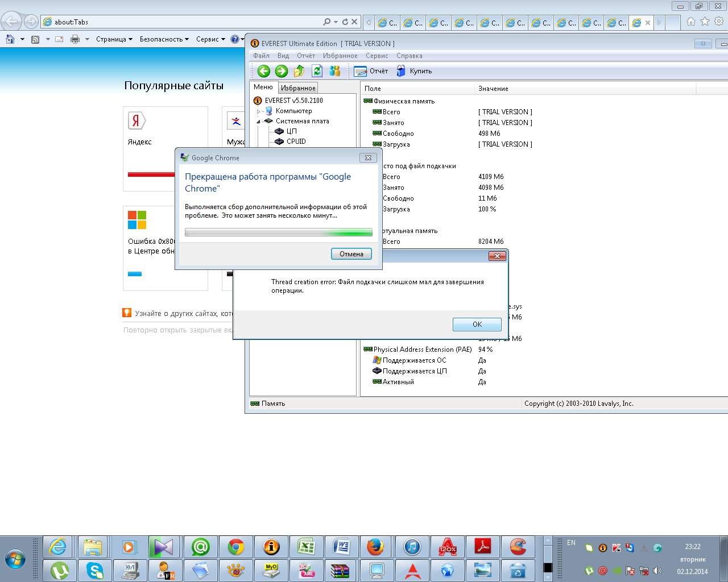Click the home icon in IE command bar
Image resolution: width=728 pixels, height=582 pixels.
[10, 39]
